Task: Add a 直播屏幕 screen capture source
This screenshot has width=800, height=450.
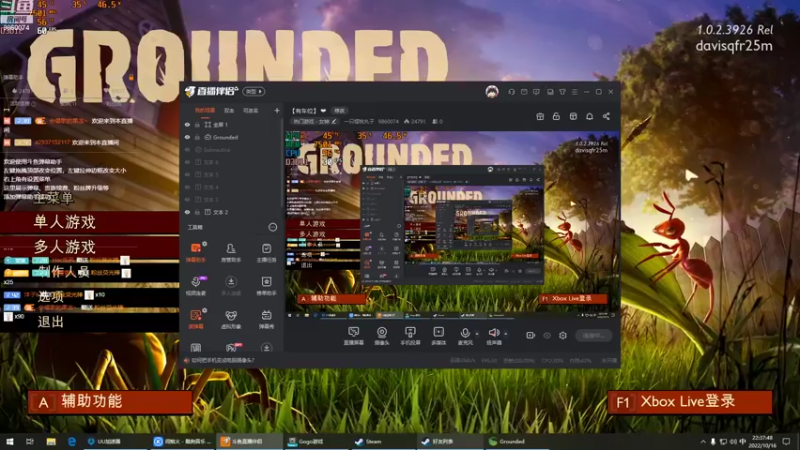Action: [353, 336]
